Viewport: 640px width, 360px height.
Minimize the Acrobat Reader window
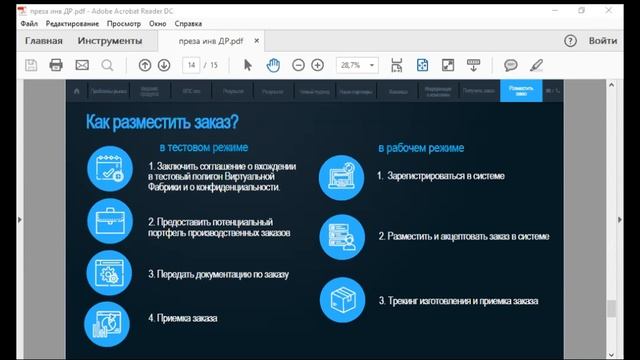556,11
